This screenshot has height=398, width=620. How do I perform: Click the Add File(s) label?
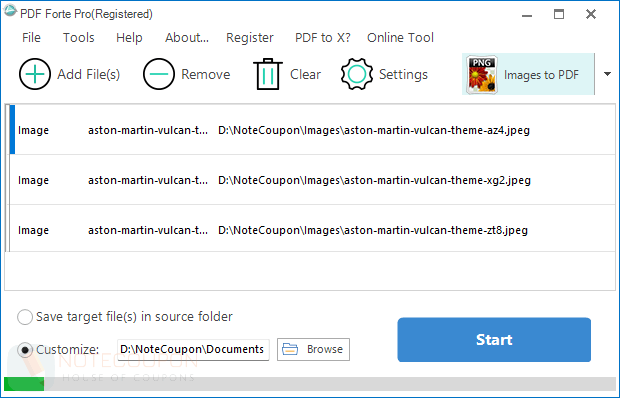(89, 74)
